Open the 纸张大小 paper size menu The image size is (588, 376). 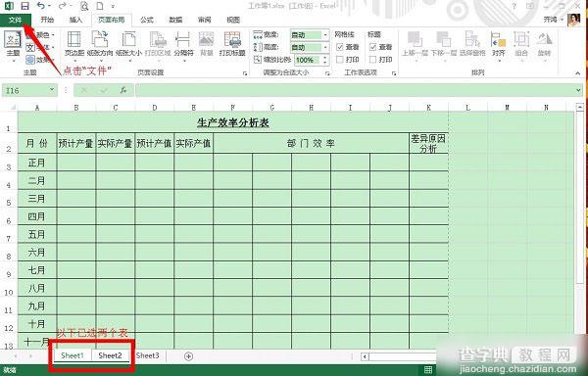(x=128, y=45)
